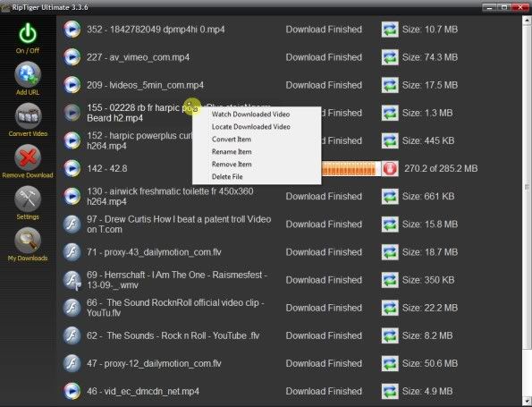Select Remove Item in the context menu

pyautogui.click(x=257, y=165)
